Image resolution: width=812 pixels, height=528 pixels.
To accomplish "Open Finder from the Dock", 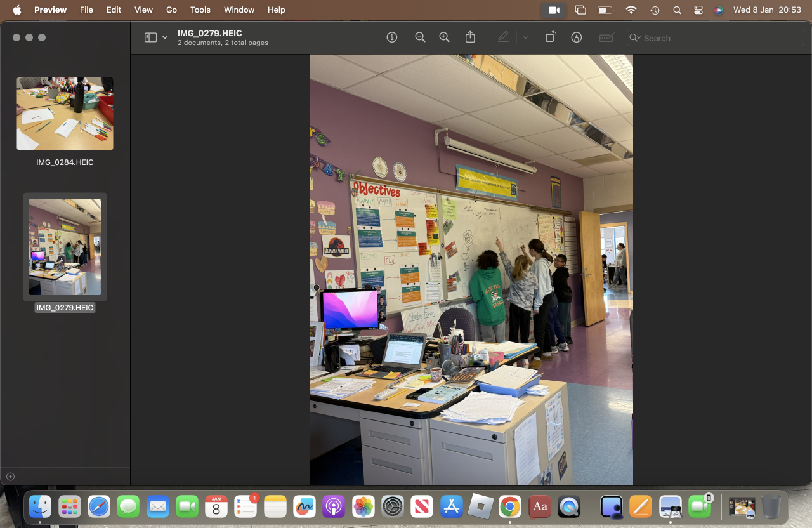I will [40, 506].
